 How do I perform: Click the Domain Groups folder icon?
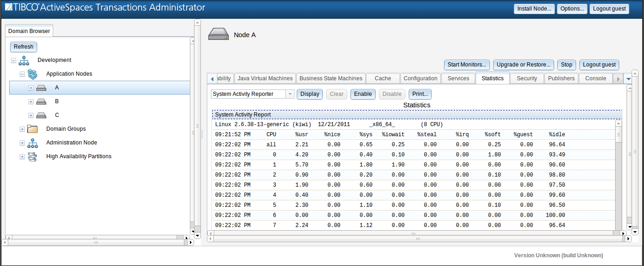(32, 129)
